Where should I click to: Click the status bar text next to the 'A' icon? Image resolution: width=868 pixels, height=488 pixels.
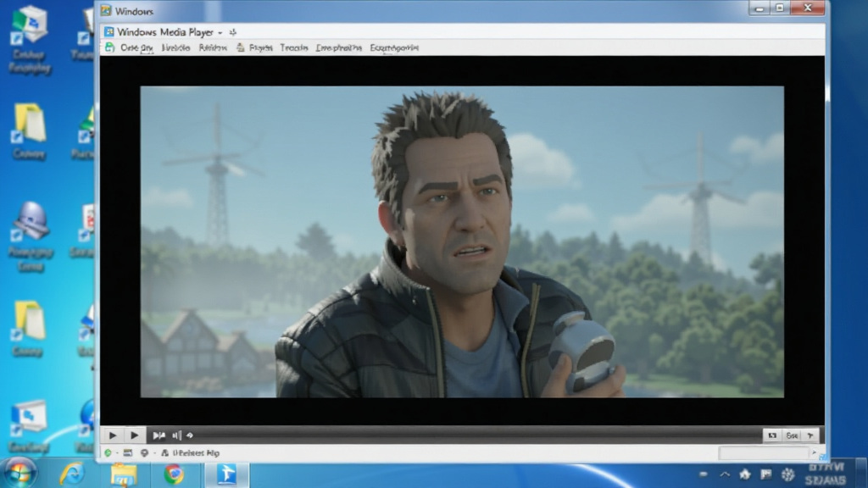click(x=196, y=453)
